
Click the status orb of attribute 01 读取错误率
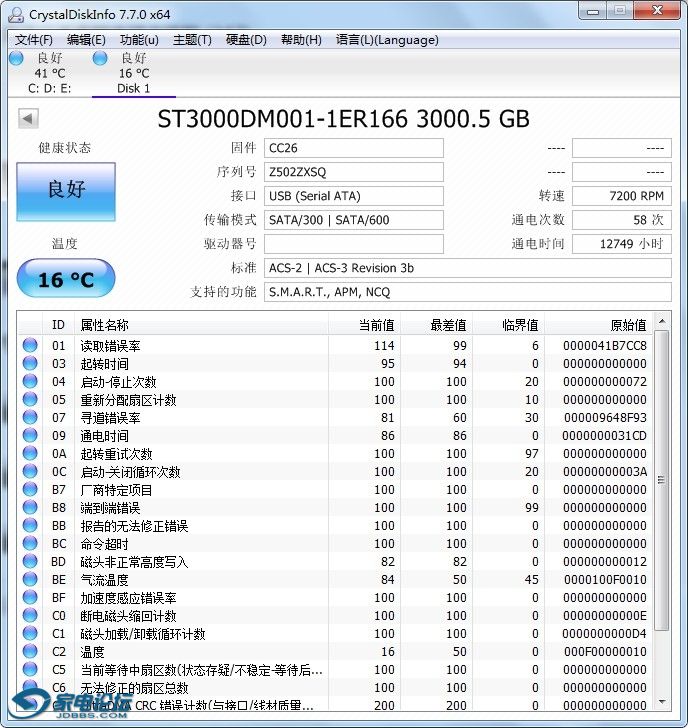click(x=30, y=345)
